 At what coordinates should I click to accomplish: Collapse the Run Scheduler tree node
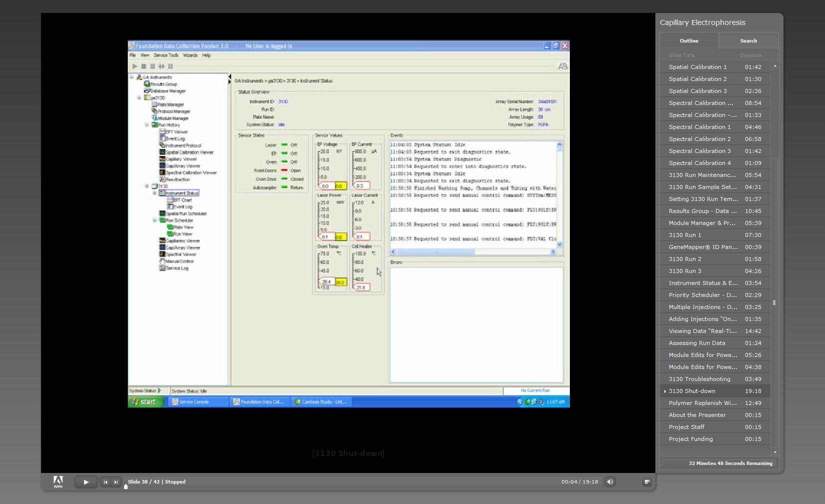click(155, 220)
